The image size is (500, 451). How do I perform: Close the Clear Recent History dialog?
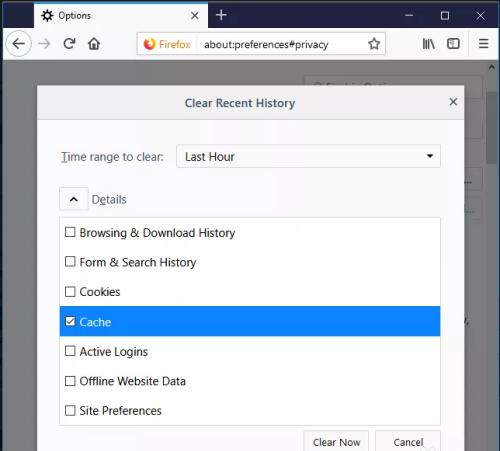453,102
